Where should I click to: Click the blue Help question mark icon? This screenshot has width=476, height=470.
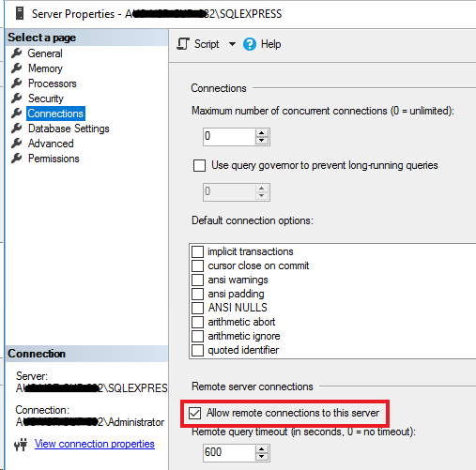[250, 44]
